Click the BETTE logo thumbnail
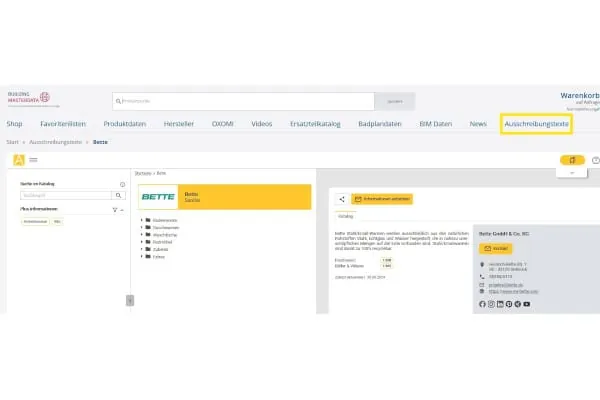 pos(158,197)
